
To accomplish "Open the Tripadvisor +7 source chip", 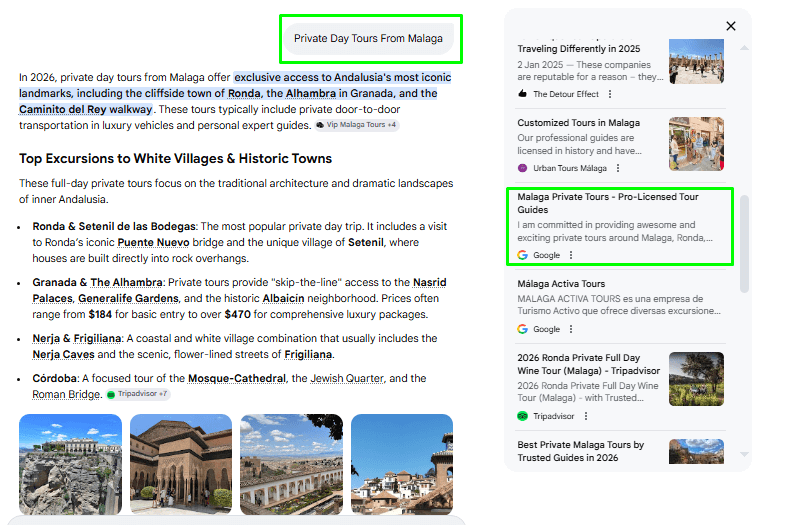I will pyautogui.click(x=138, y=394).
